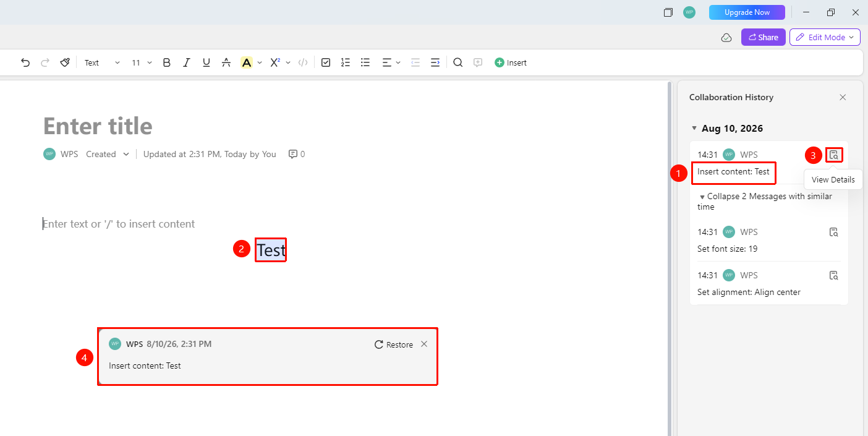Undo the last action in toolbar
This screenshot has width=868, height=436.
pos(25,62)
